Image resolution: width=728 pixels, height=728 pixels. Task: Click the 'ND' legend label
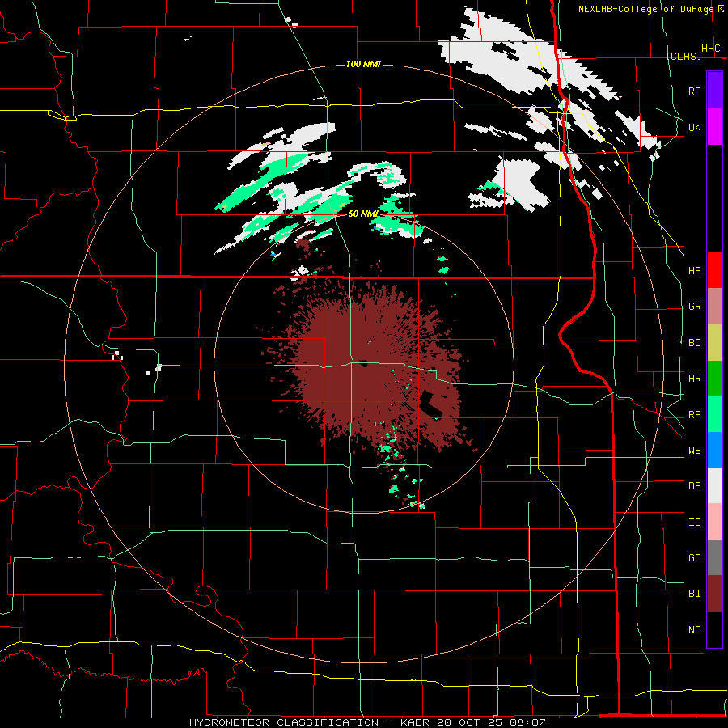point(695,630)
